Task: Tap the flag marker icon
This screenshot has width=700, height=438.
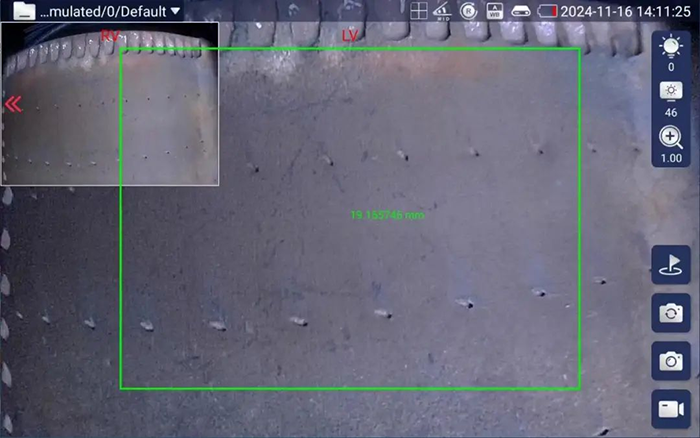Action: click(x=669, y=264)
